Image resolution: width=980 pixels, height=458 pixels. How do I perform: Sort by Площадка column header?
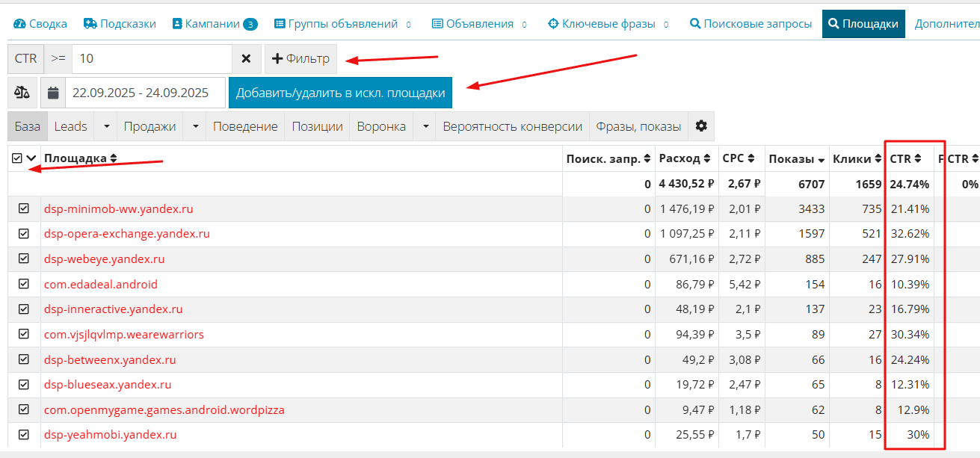[x=80, y=158]
